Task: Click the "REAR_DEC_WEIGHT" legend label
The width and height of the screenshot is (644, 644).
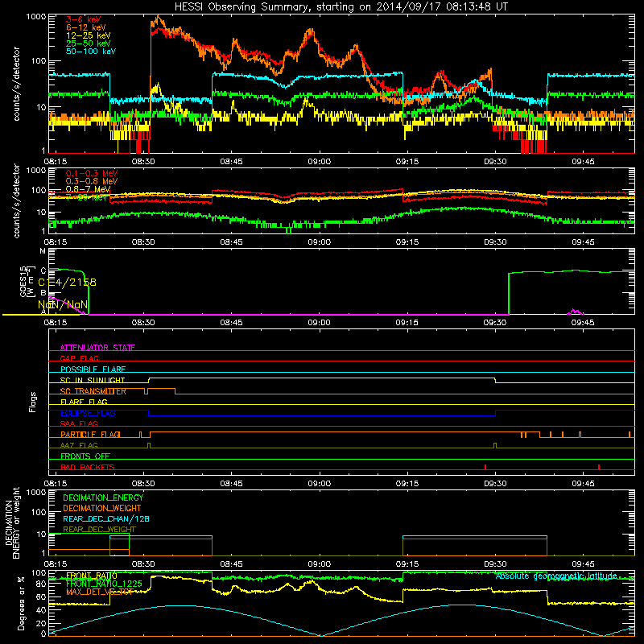Action: (99, 530)
